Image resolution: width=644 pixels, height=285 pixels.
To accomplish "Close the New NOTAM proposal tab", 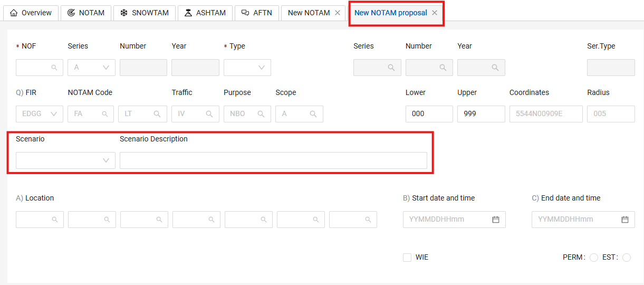I will 435,13.
